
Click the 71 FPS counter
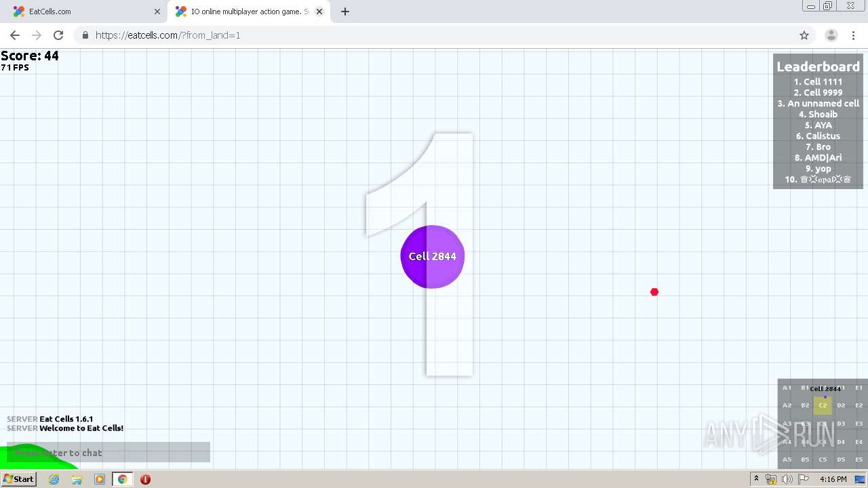15,68
